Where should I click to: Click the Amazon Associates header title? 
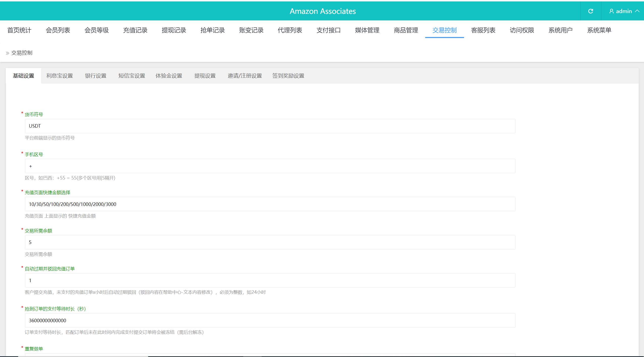click(x=322, y=11)
